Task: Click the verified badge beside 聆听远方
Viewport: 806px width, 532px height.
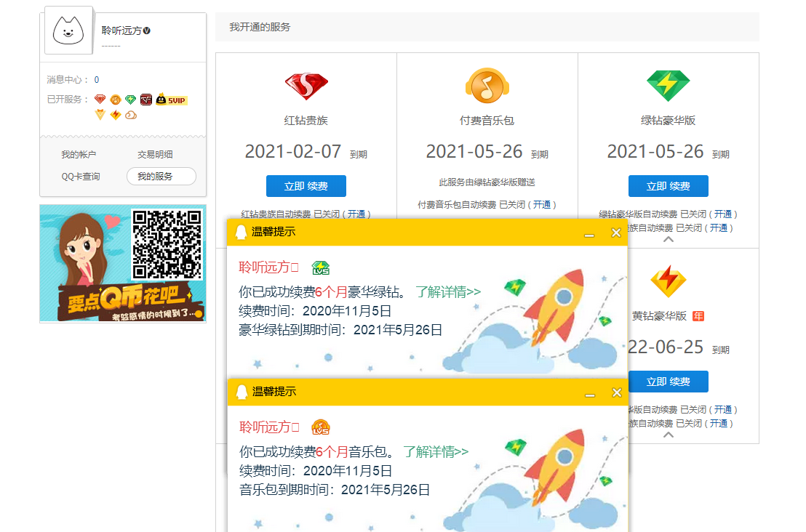Action: [146, 31]
